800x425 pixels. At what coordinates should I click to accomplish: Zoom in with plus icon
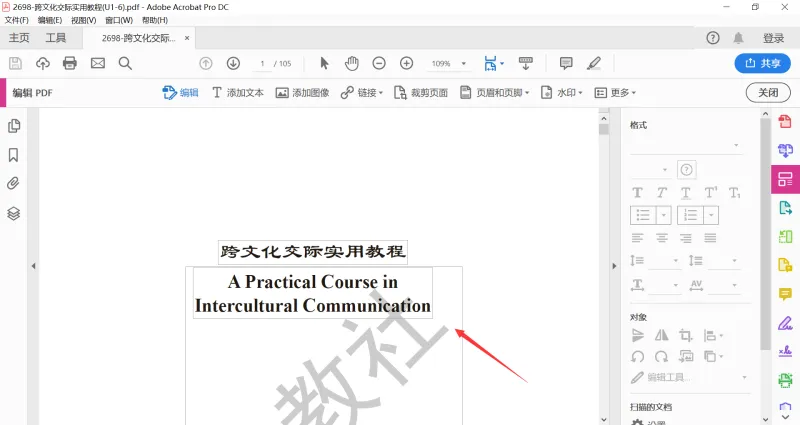click(407, 63)
